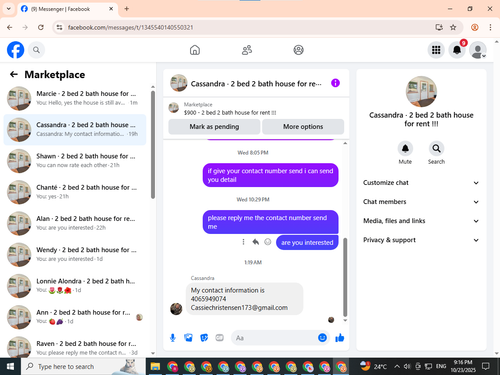
Task: Reload the page in browser
Action: click(x=41, y=27)
